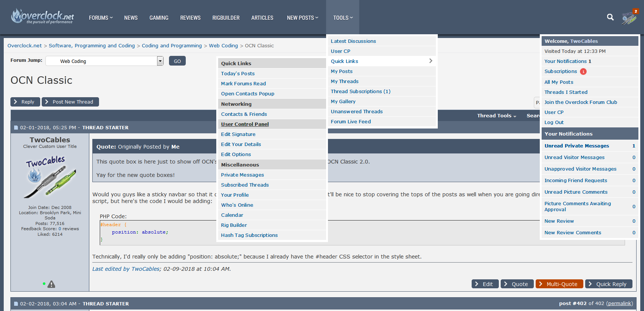The width and height of the screenshot is (644, 311).
Task: Click the post icon beside 02-02-2018 date
Action: pyautogui.click(x=16, y=304)
